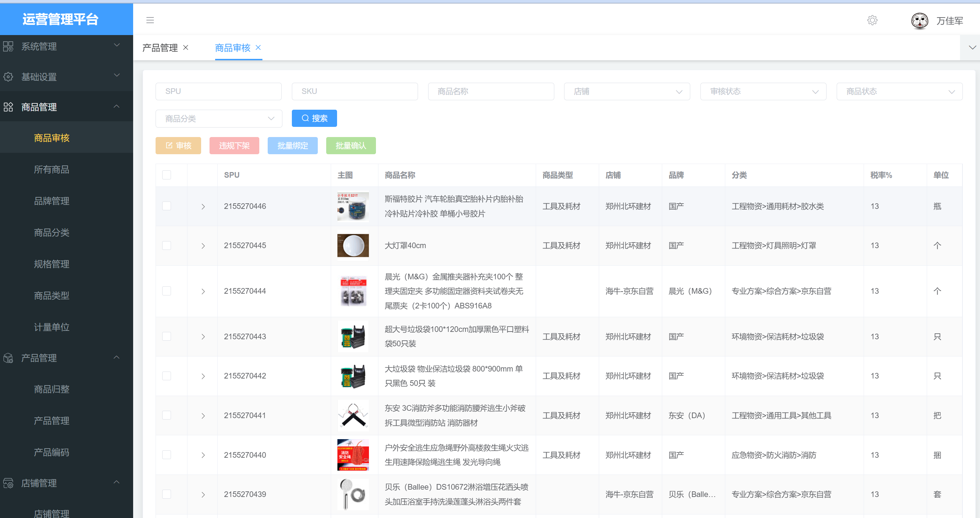
Task: Open the 审核状态 filter dropdown
Action: tap(763, 91)
